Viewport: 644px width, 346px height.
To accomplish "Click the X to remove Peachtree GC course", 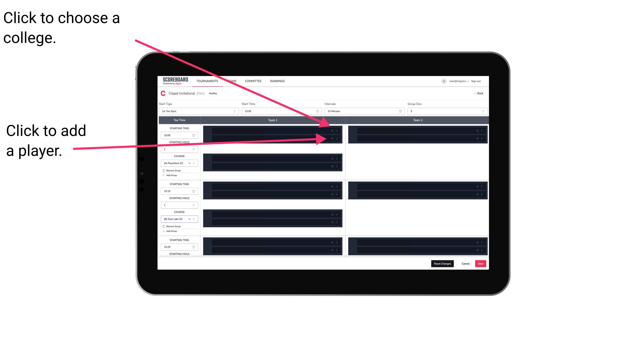I will [x=191, y=163].
